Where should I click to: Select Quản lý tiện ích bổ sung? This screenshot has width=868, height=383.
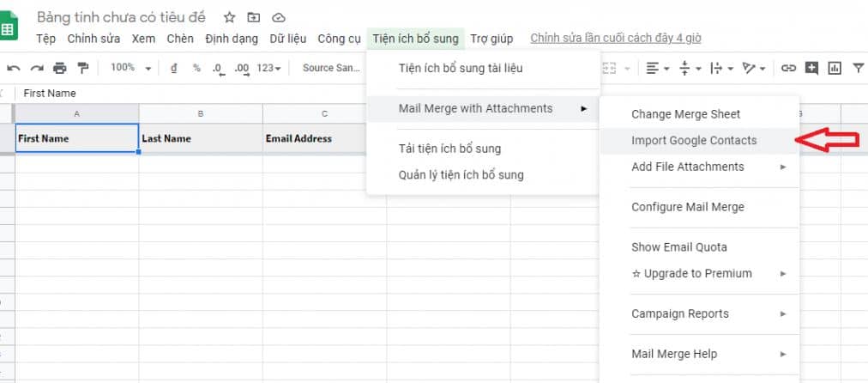tap(483, 175)
